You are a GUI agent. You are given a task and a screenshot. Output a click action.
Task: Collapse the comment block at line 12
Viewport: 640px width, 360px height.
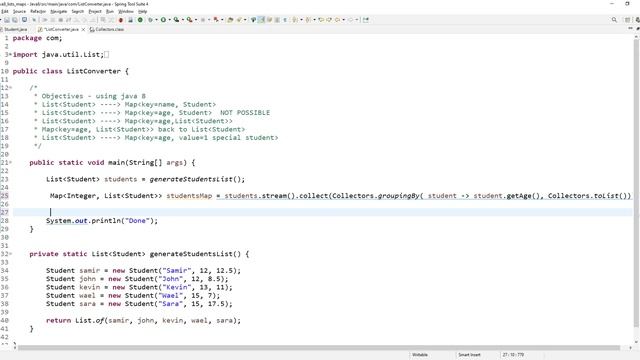pos(10,88)
